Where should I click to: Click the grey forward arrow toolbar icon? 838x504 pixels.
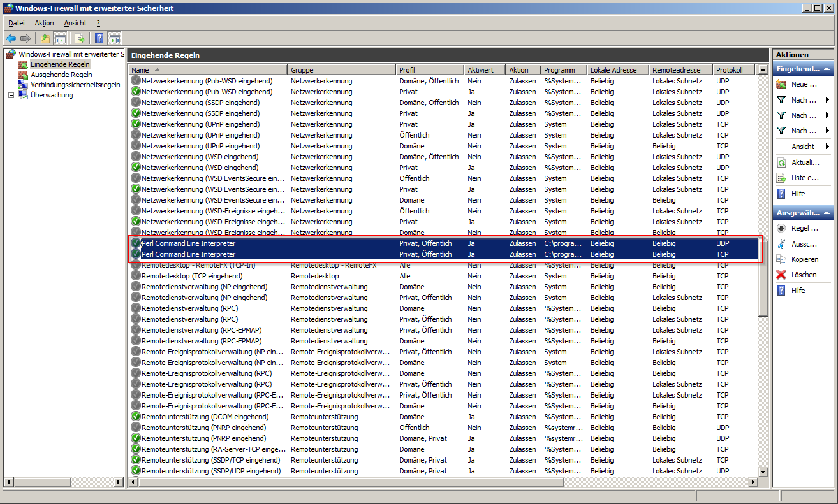click(26, 38)
